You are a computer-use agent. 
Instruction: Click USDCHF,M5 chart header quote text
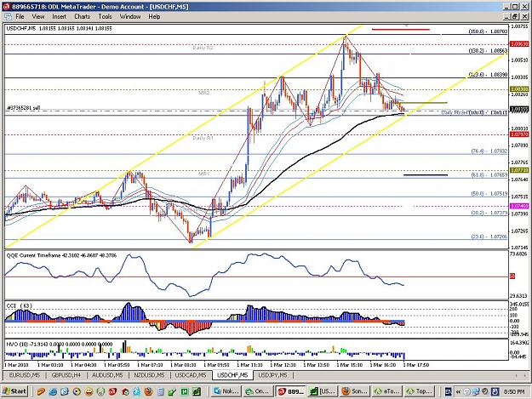[59, 29]
